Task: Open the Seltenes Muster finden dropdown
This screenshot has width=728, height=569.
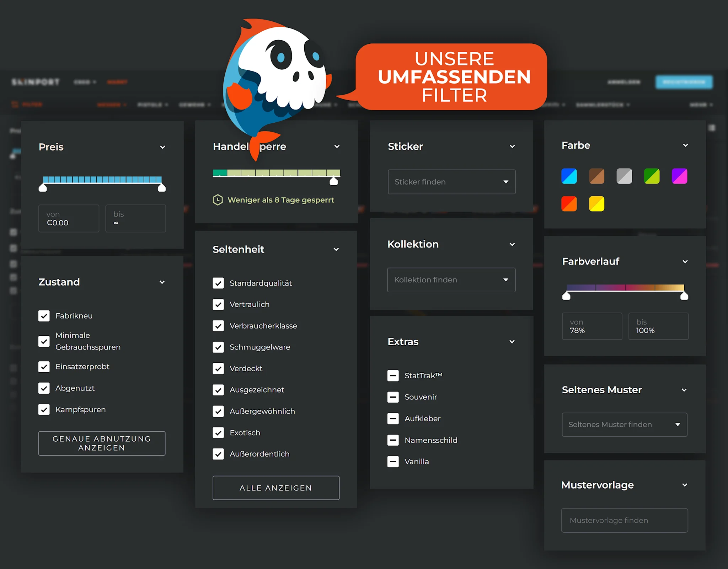Action: point(624,425)
